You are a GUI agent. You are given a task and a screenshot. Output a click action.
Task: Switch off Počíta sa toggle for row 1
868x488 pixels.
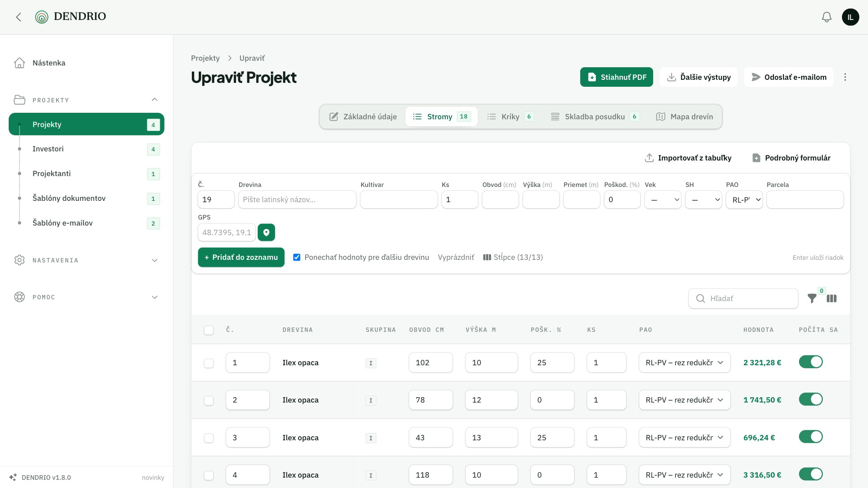point(811,362)
